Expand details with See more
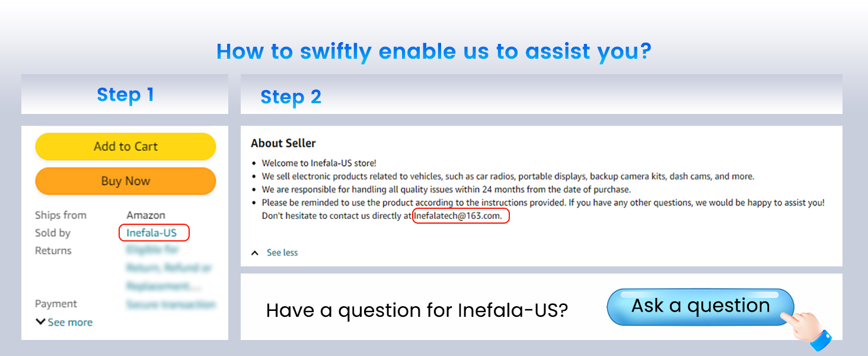The width and height of the screenshot is (868, 356). coord(70,323)
